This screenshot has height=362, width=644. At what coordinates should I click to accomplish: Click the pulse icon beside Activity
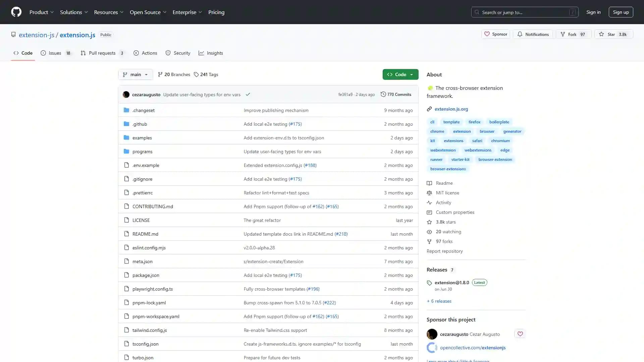point(429,202)
